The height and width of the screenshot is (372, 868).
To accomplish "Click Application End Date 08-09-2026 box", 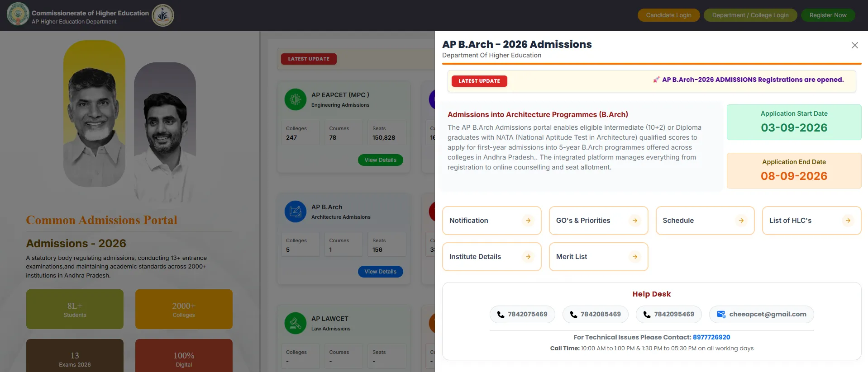I will [794, 170].
